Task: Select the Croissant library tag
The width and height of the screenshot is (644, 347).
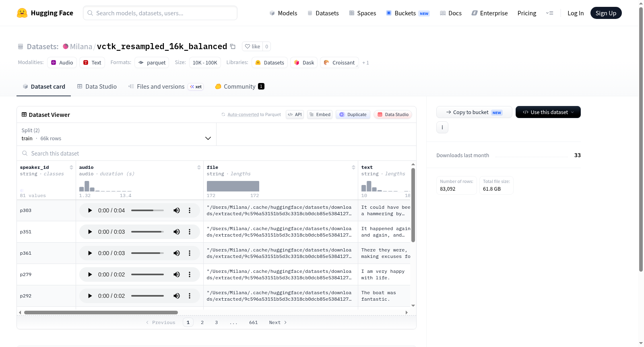Action: [x=339, y=62]
